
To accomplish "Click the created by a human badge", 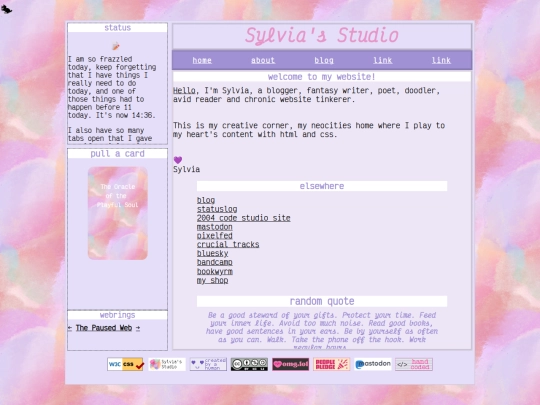I will [x=208, y=364].
